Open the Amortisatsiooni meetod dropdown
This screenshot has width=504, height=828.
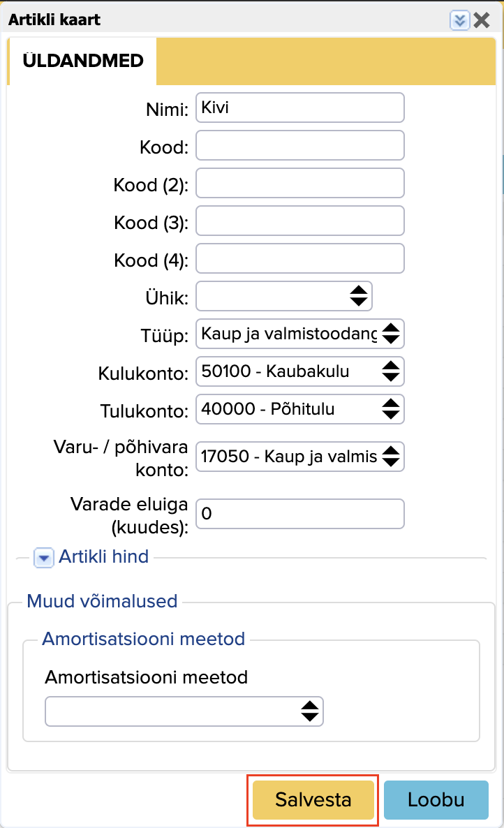(x=184, y=711)
